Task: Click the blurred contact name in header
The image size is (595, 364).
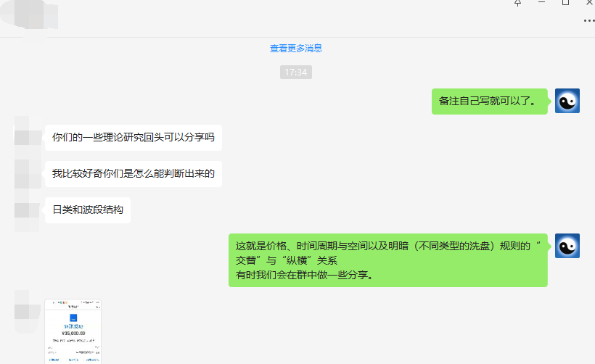Action: coord(36,15)
